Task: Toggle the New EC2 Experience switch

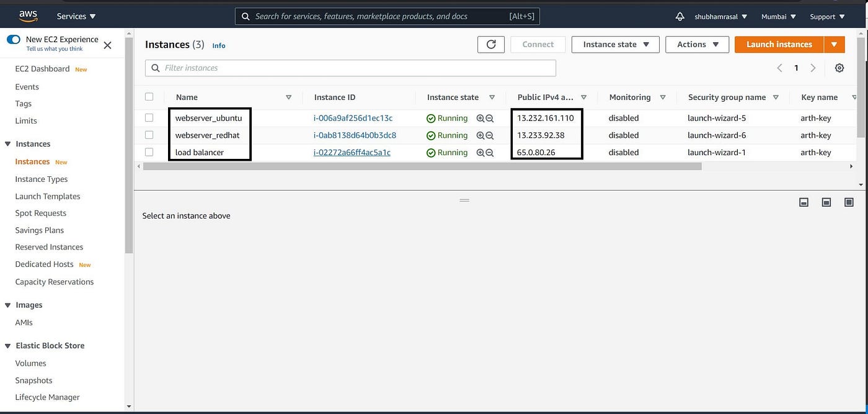Action: coord(14,40)
